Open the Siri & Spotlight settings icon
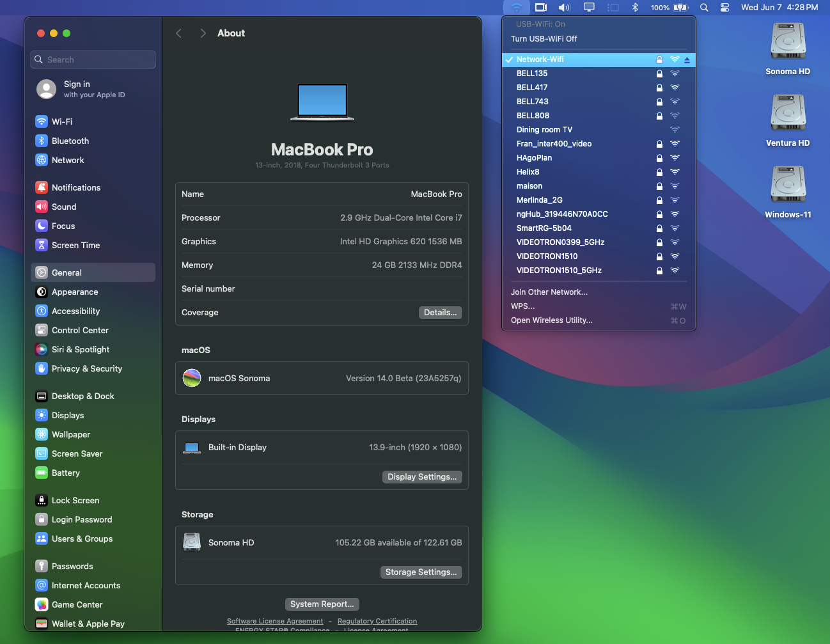The width and height of the screenshot is (830, 644). (x=42, y=349)
